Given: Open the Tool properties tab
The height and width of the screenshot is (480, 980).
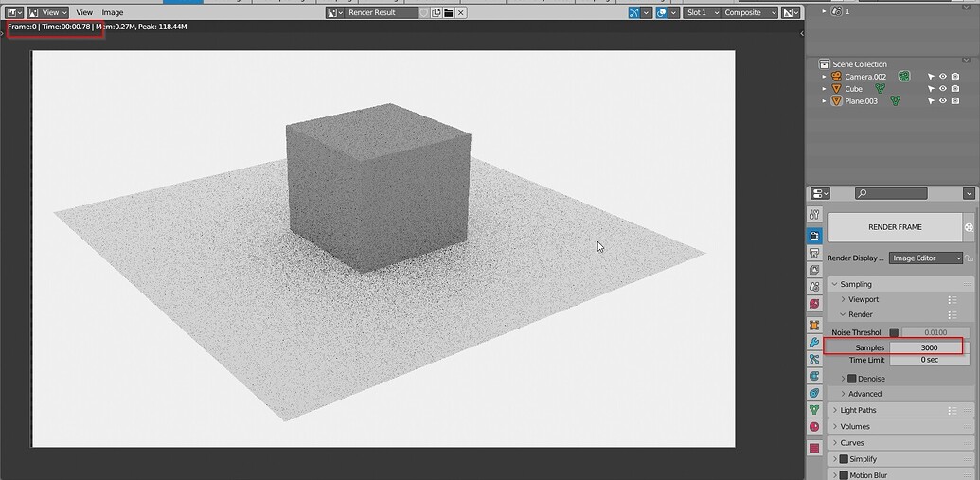Looking at the screenshot, I should [814, 215].
